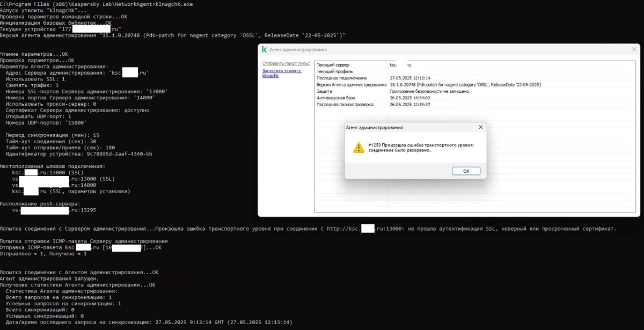
Task: Select the 'Последняя полная проверка' row label
Action: coord(344,104)
